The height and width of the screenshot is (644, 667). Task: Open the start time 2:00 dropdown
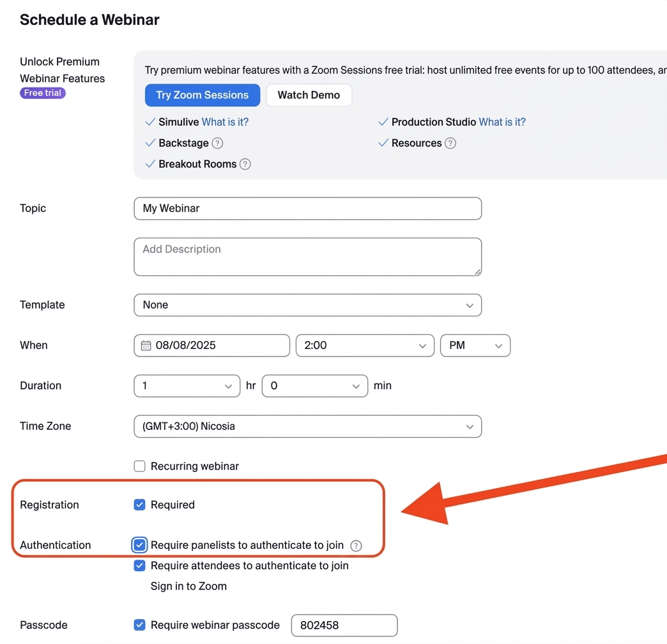pos(365,346)
